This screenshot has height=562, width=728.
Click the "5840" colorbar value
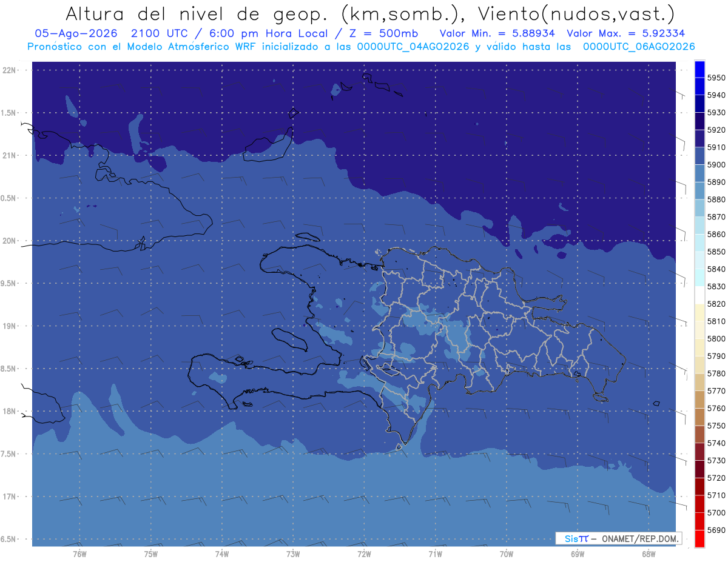[x=716, y=269]
